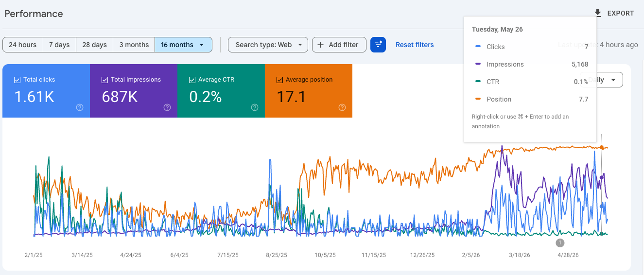Click the 11/15/25 axis date label
Viewport: 644px width, 275px height.
pyautogui.click(x=374, y=255)
